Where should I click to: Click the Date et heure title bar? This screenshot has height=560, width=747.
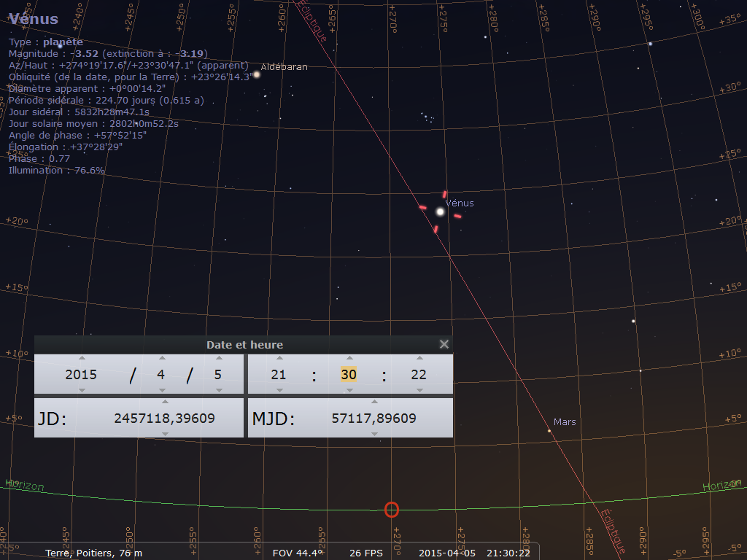[x=244, y=344]
